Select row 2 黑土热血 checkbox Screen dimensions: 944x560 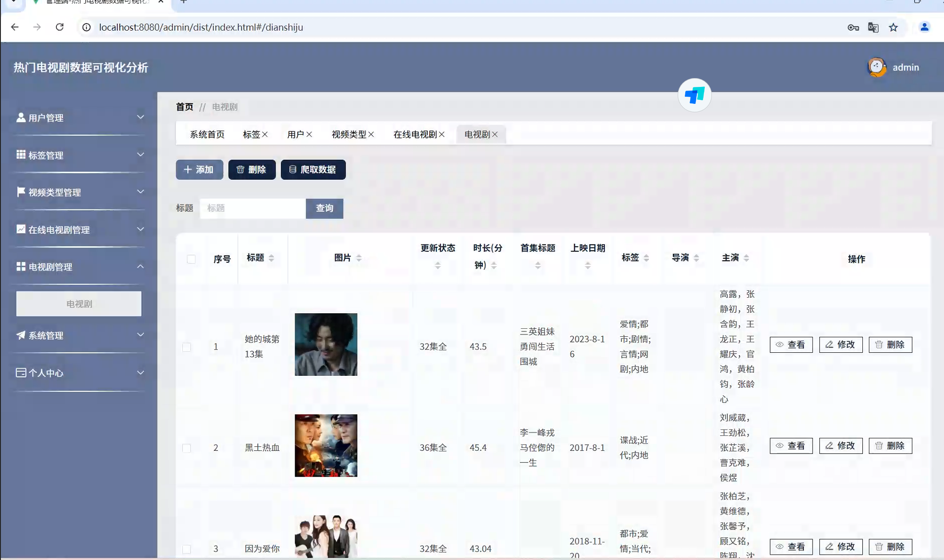pyautogui.click(x=186, y=448)
